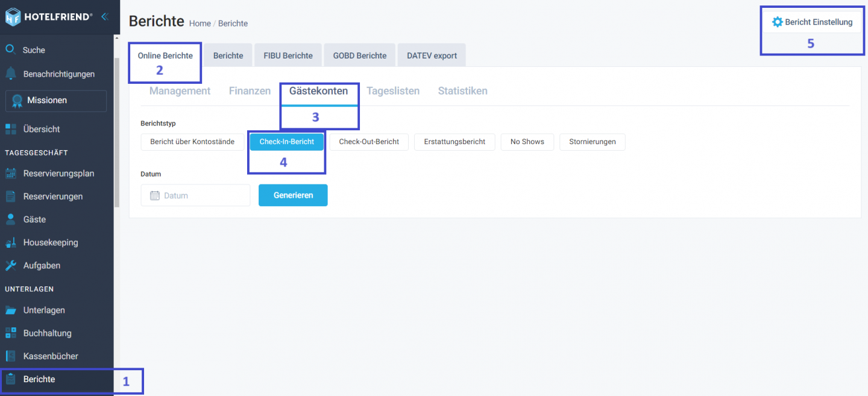
Task: Click the Buchhaltung calculator icon
Action: [x=10, y=333]
